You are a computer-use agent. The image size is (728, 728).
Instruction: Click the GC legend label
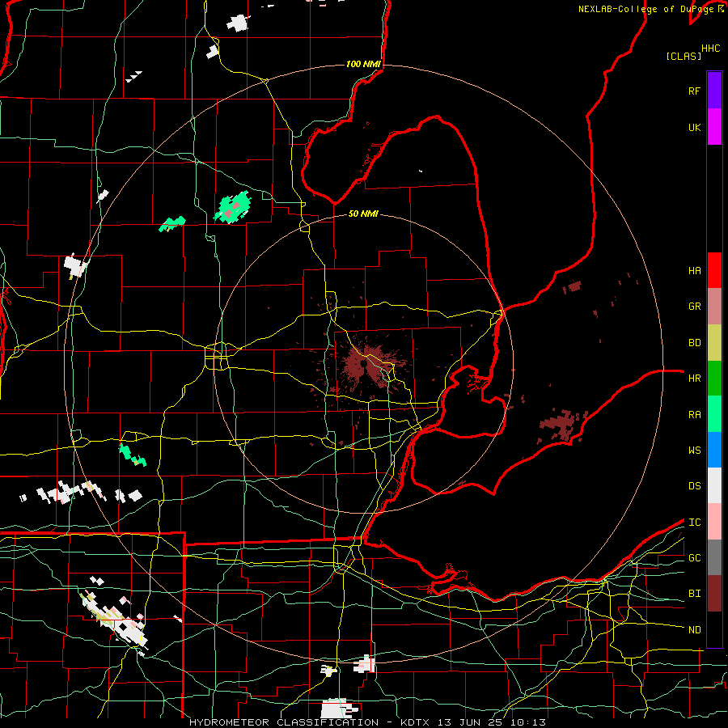(x=694, y=558)
